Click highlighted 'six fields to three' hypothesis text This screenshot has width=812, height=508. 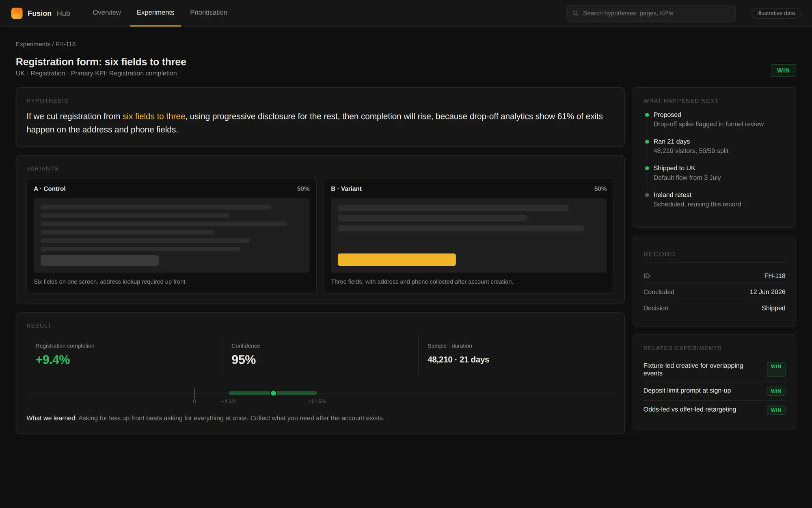154,116
